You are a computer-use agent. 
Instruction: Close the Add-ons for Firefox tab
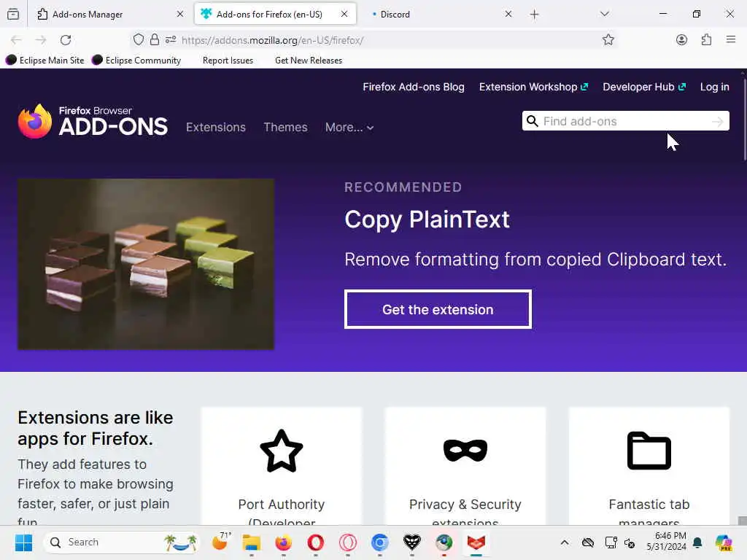click(x=344, y=15)
